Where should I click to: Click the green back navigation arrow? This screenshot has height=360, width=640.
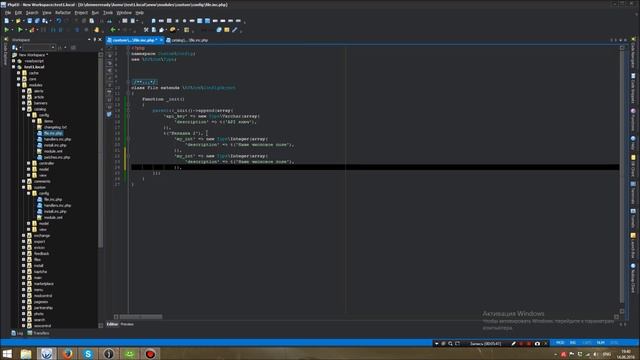click(113, 30)
